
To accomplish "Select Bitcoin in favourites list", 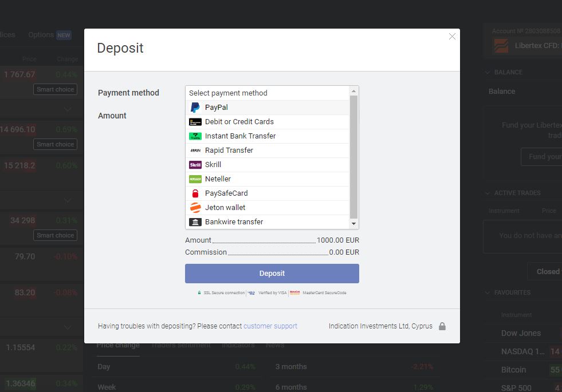I will pos(513,370).
